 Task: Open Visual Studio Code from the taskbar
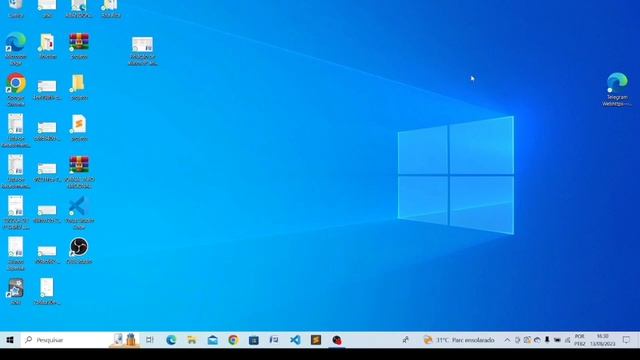coord(295,340)
